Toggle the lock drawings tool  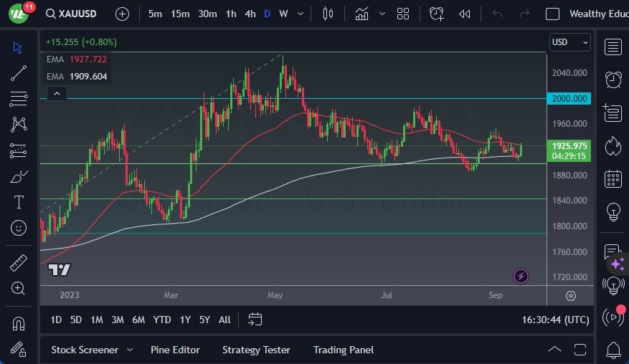[19, 348]
